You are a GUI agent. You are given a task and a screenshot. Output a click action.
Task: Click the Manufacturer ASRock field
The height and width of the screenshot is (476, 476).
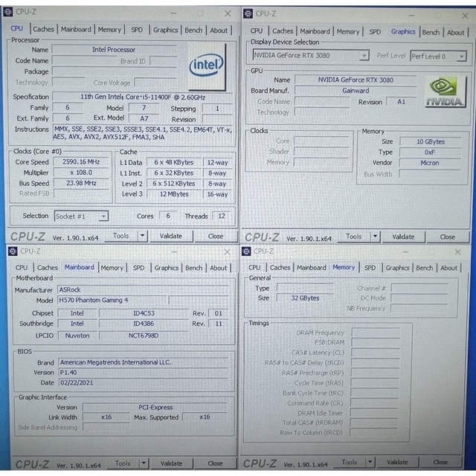tap(143, 289)
